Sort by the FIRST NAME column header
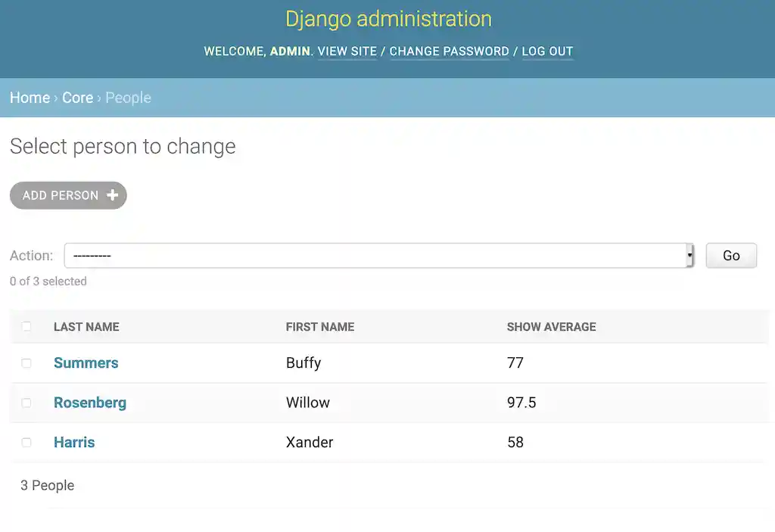 coord(319,327)
